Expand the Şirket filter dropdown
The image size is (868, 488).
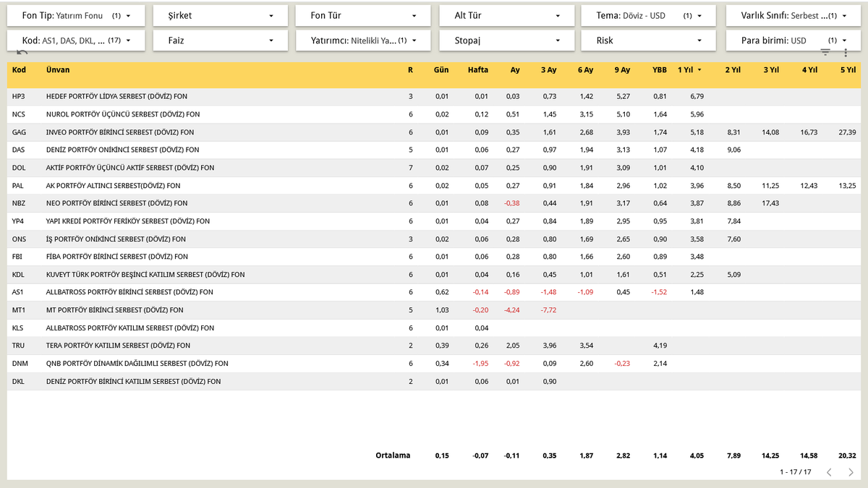pyautogui.click(x=220, y=15)
